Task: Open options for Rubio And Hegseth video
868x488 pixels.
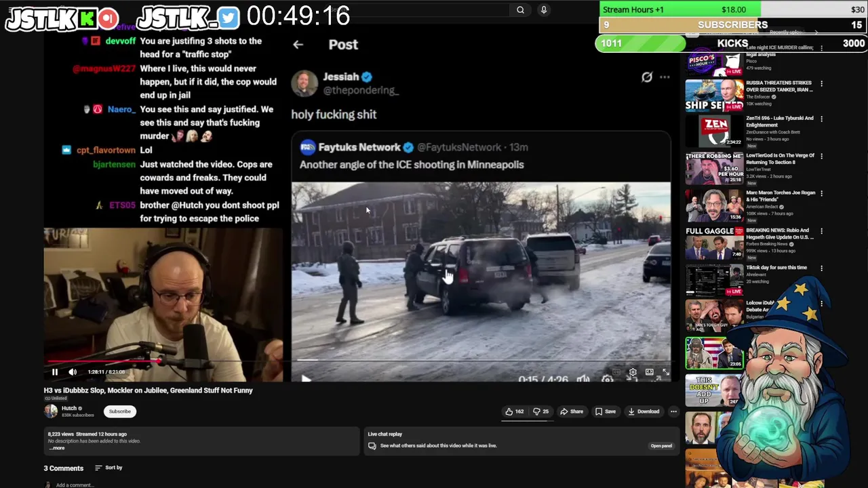Action: 821,231
